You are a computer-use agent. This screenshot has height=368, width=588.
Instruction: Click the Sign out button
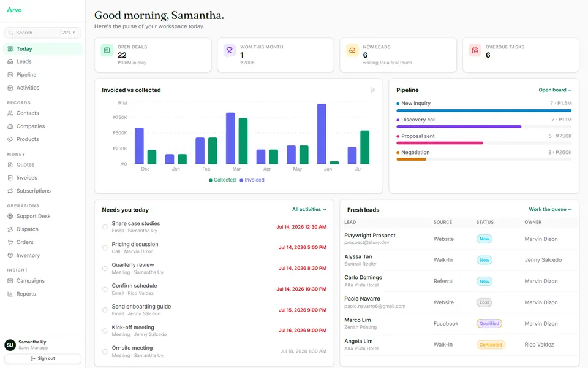click(x=43, y=359)
